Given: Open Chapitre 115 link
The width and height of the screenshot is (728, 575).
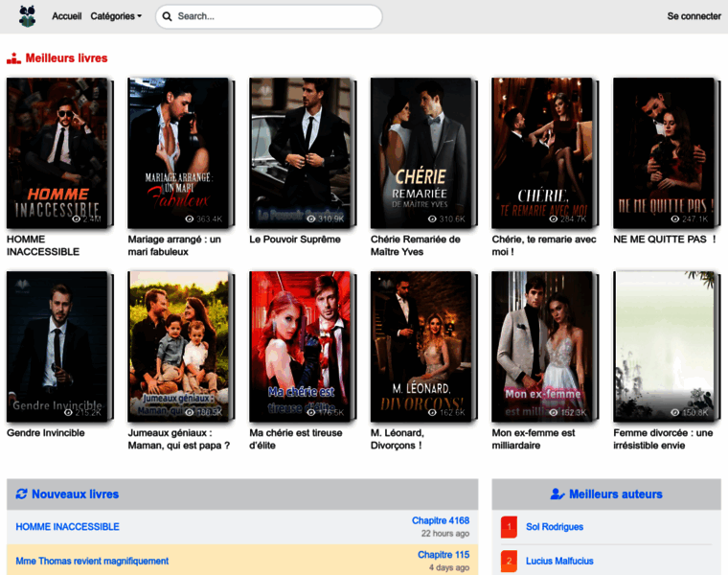Looking at the screenshot, I should (x=444, y=555).
